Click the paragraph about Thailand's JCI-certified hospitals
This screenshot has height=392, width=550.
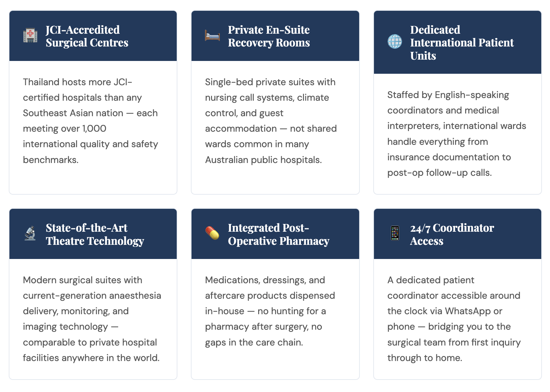91,121
